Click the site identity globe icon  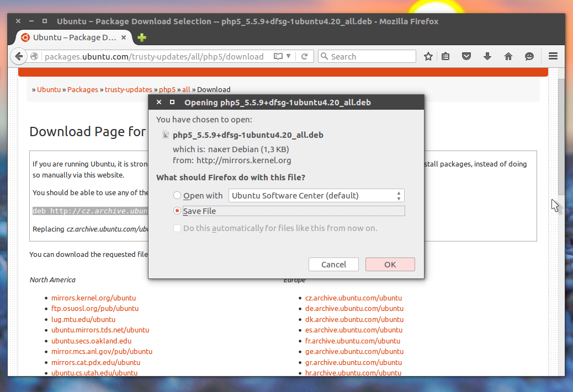point(34,56)
